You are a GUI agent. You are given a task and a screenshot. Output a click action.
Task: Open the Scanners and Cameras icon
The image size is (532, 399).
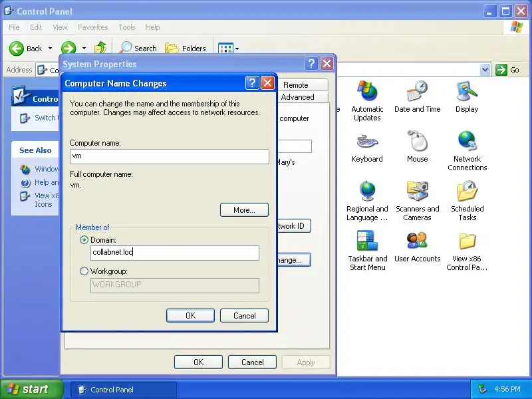coord(418,191)
